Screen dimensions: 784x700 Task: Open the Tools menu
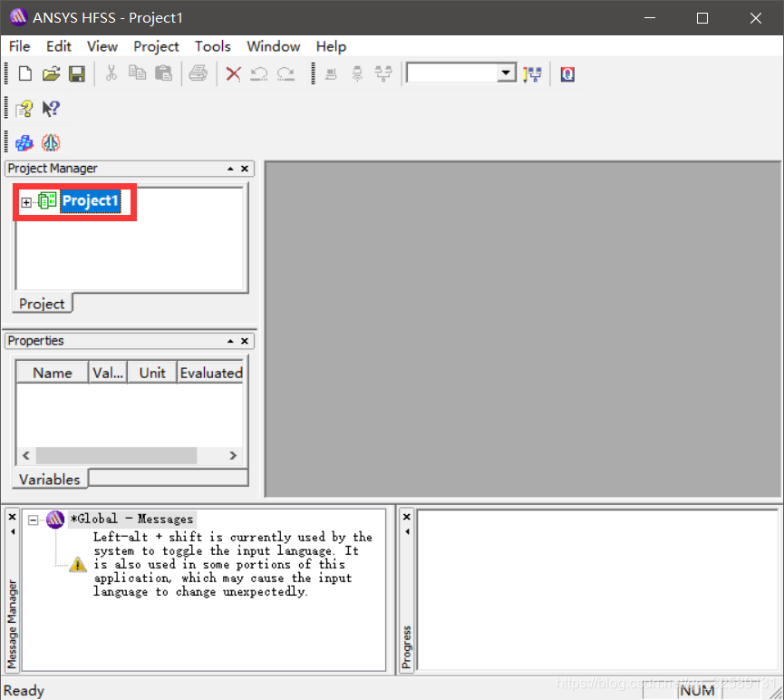(212, 46)
